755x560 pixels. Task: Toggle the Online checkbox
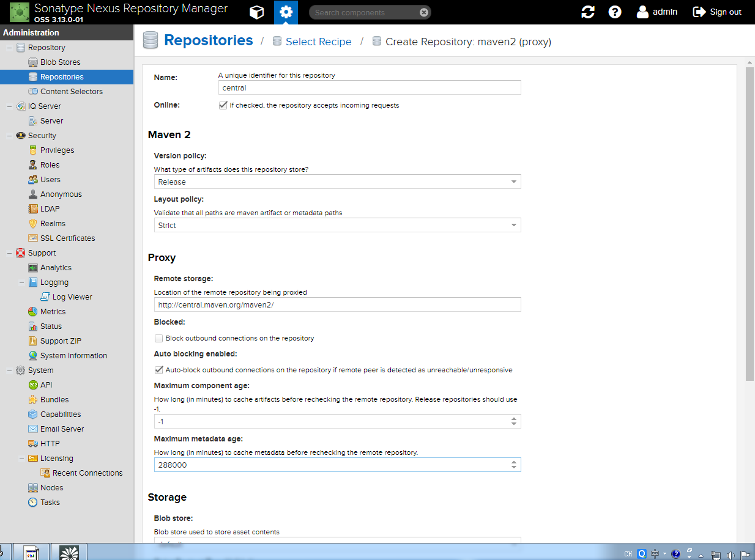click(x=223, y=105)
